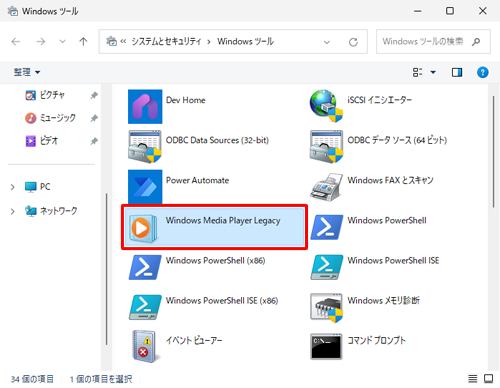Image resolution: width=500 pixels, height=388 pixels.
Task: Select the Windows PowerShell icon
Action: 326,227
